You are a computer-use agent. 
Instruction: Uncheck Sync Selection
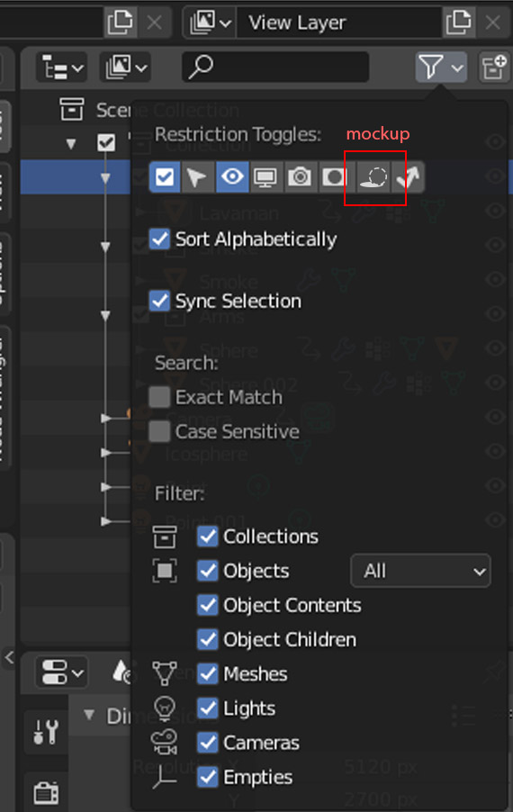[x=159, y=301]
